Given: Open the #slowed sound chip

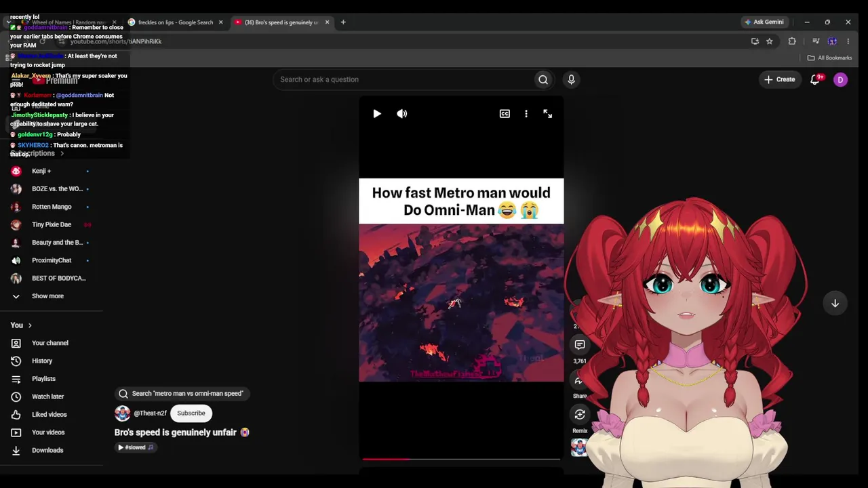Looking at the screenshot, I should click(136, 447).
